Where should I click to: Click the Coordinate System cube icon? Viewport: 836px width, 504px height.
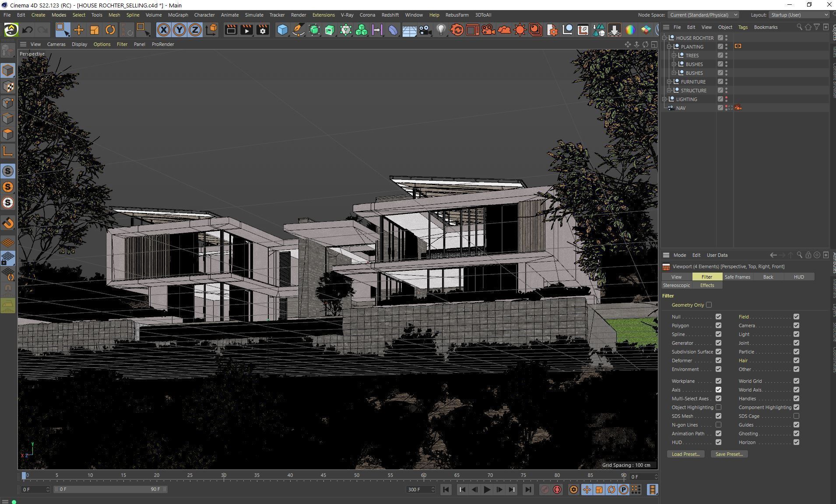coord(211,30)
